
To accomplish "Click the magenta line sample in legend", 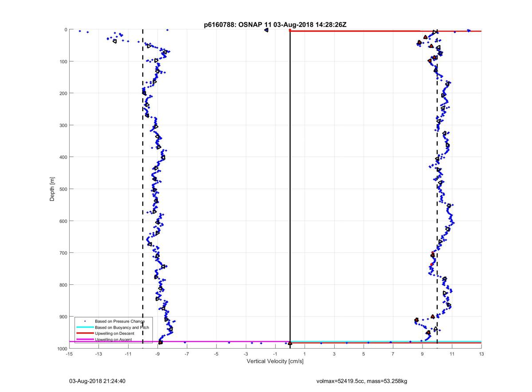I will [85, 339].
